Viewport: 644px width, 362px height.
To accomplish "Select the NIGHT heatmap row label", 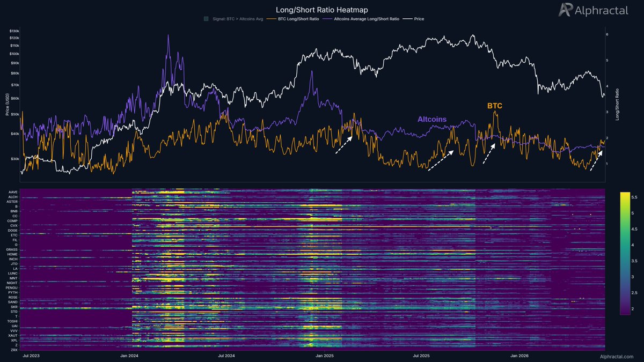I will [13, 283].
